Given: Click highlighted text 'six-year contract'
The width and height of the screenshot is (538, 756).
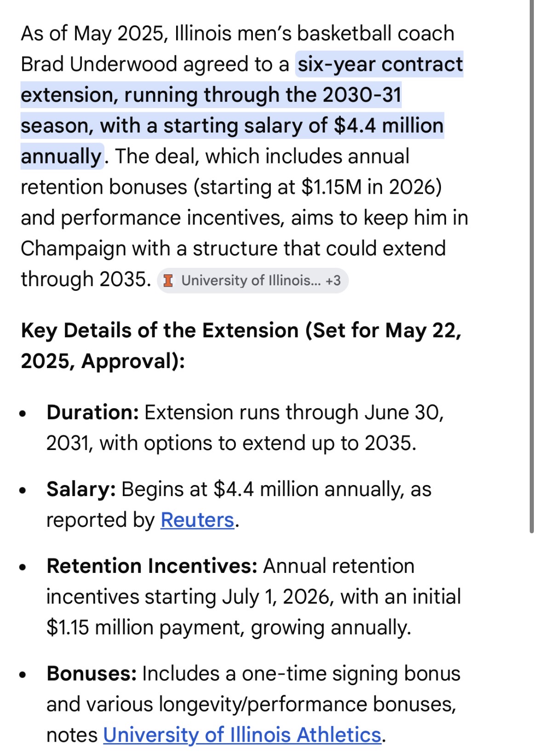Looking at the screenshot, I should 380,64.
